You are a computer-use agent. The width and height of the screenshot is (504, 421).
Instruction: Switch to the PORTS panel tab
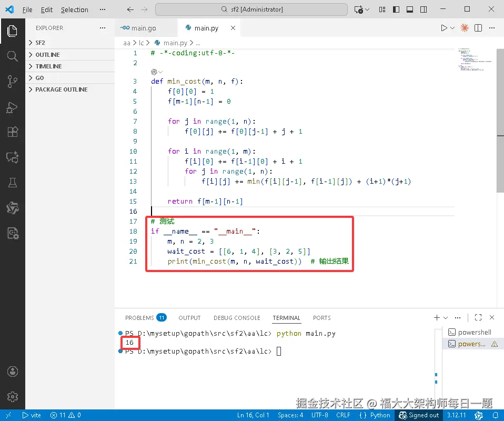click(x=322, y=318)
